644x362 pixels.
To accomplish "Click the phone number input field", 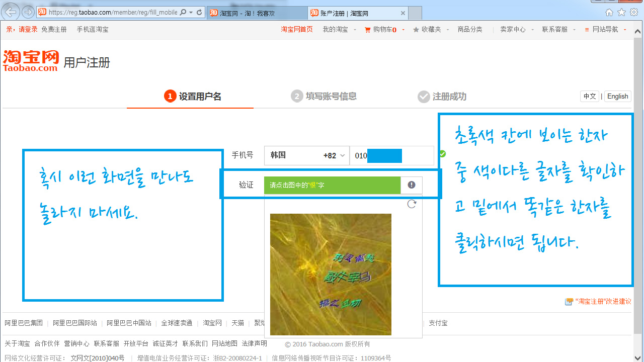I will point(392,156).
